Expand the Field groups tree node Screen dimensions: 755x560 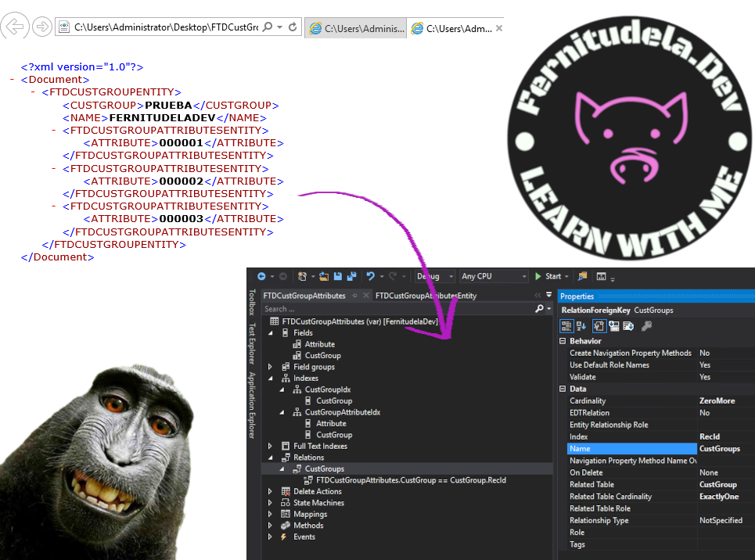click(x=271, y=367)
